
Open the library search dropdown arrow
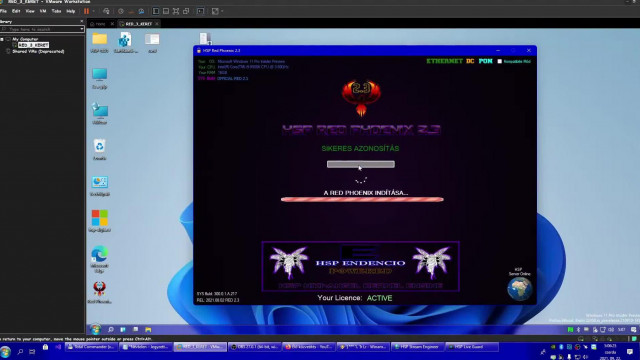point(82,29)
